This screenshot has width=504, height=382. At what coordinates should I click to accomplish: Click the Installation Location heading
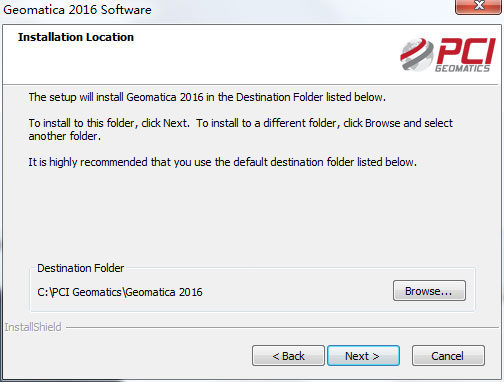76,37
